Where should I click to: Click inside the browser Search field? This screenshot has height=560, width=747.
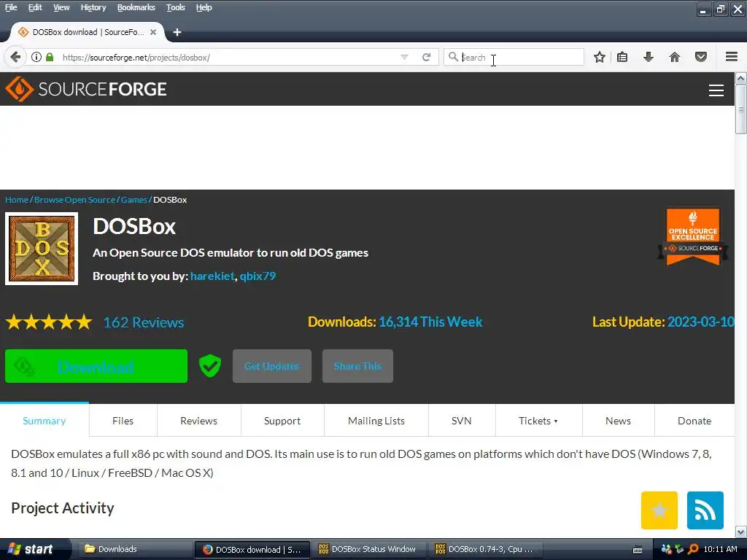(x=514, y=57)
